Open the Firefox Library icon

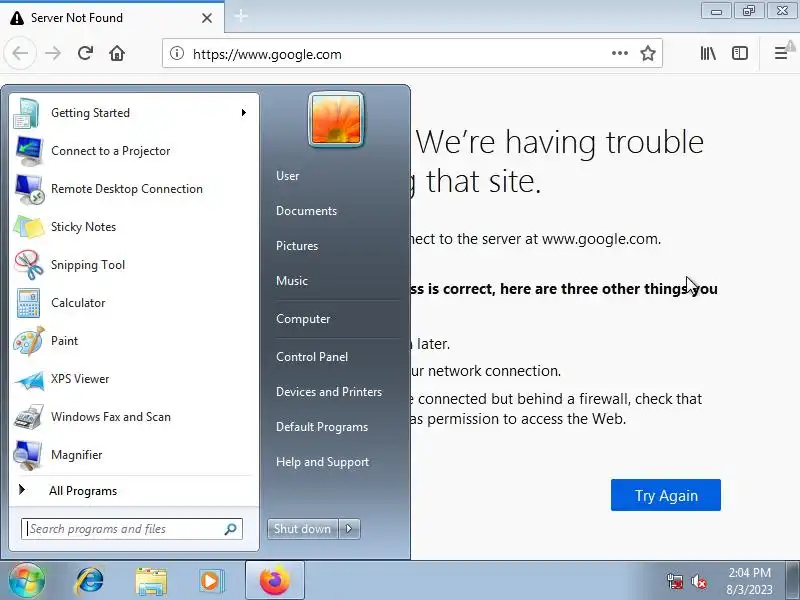click(708, 53)
